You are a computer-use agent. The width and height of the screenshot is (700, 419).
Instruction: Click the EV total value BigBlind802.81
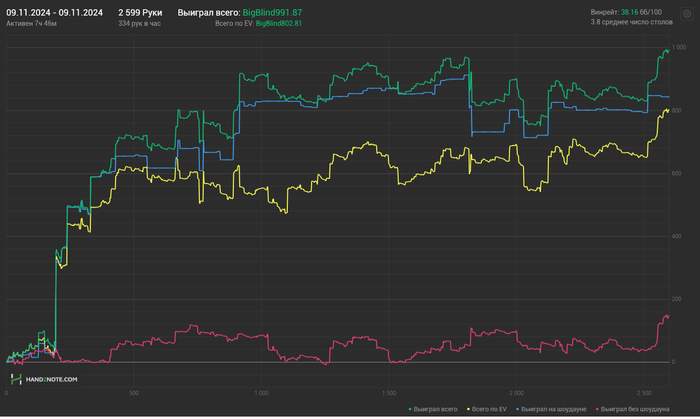279,23
